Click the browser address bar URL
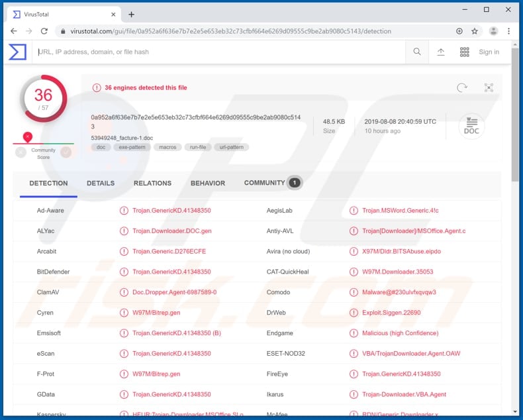The image size is (523, 420). click(231, 31)
